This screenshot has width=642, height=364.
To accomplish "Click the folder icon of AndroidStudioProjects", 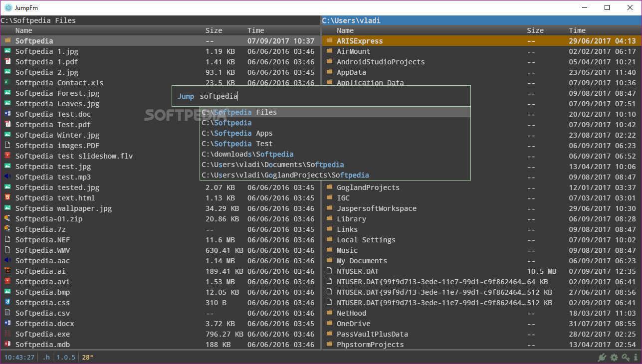I will 329,61.
